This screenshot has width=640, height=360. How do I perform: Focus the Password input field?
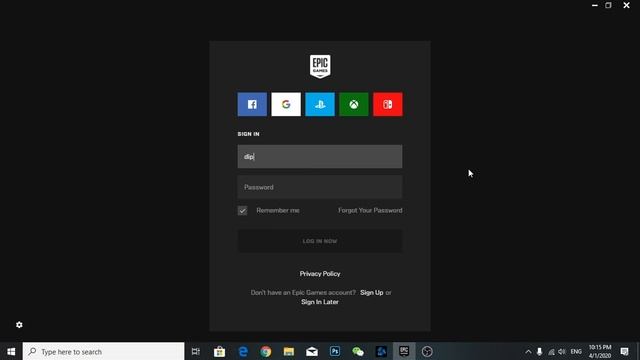pos(320,187)
